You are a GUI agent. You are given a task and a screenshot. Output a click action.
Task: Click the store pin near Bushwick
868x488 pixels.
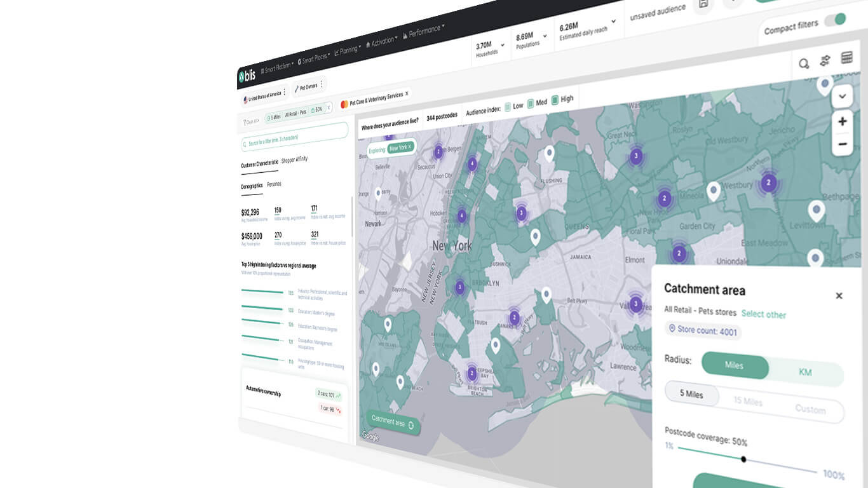[x=535, y=237]
